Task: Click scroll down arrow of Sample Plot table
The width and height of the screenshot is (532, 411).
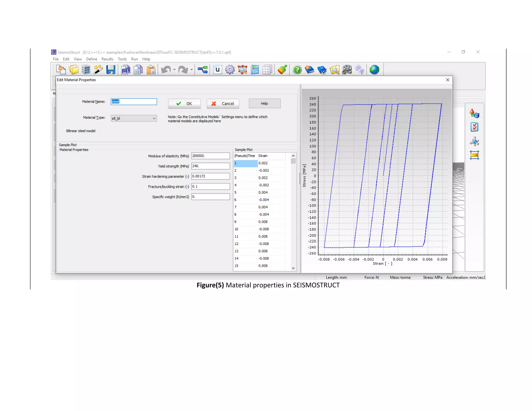Action: click(293, 268)
